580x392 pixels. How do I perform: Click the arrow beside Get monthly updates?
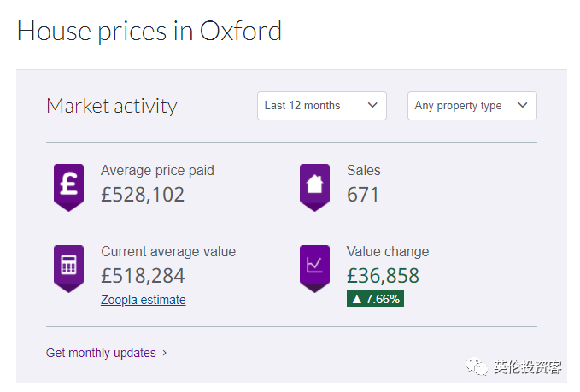point(165,353)
